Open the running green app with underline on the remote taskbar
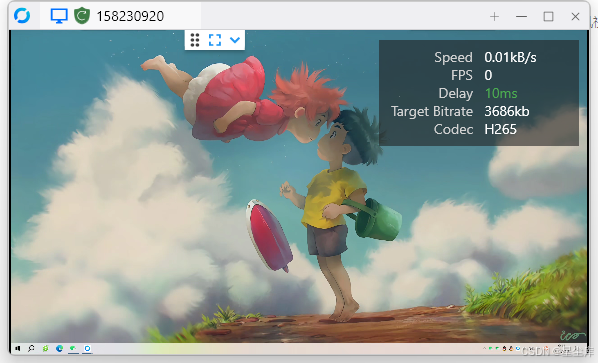The height and width of the screenshot is (363, 598). click(x=73, y=349)
